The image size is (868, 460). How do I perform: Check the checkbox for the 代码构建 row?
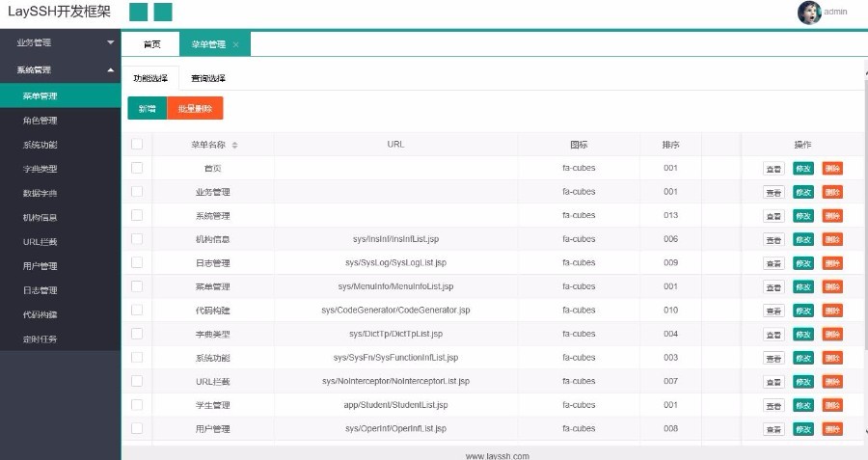(137, 310)
